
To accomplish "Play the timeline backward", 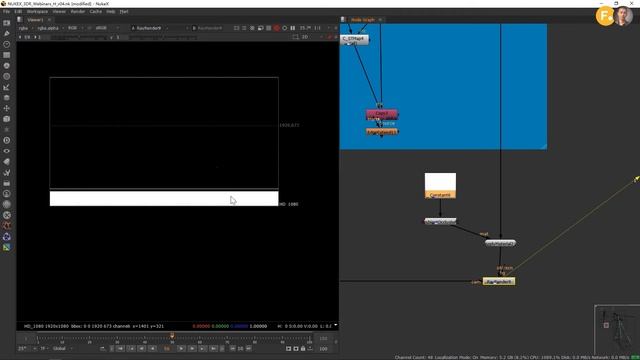I will 152,349.
